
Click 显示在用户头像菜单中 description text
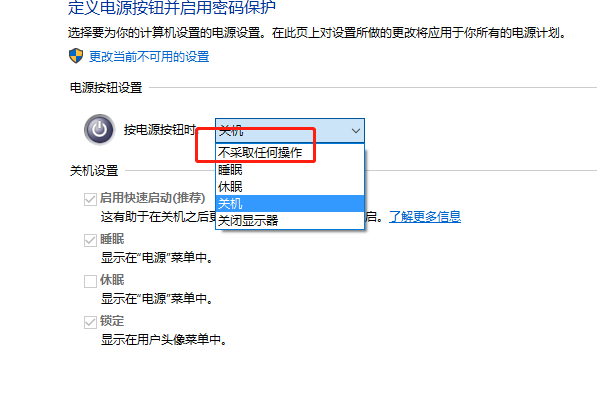click(164, 339)
